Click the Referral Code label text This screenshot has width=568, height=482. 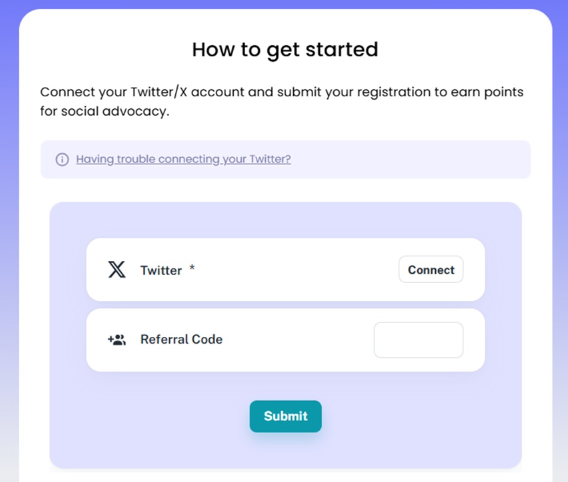coord(181,339)
